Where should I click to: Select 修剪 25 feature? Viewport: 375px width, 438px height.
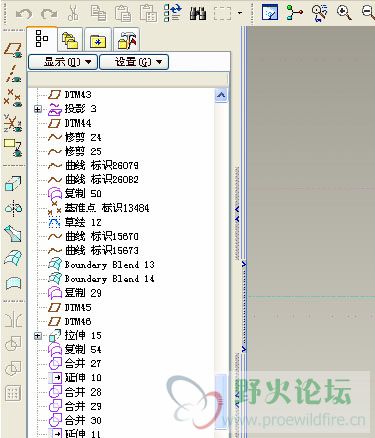pos(83,152)
